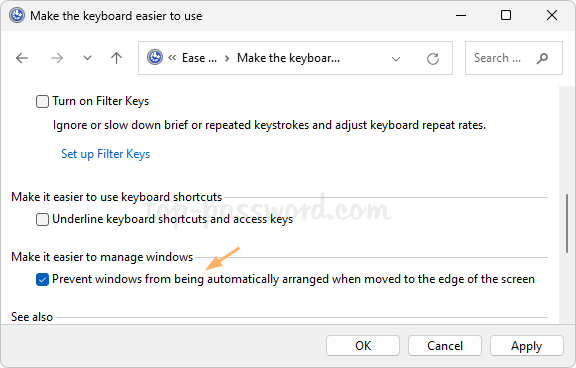Apply changes with the Apply button

[x=527, y=346]
